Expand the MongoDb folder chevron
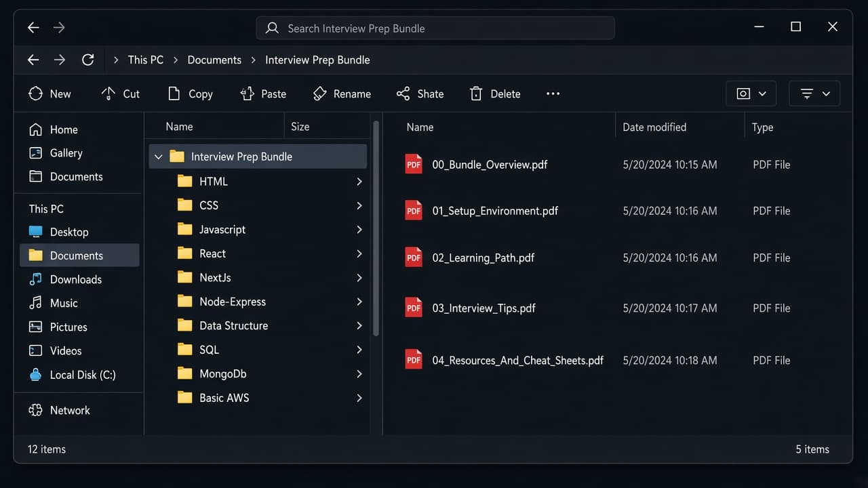The image size is (868, 488). [x=359, y=373]
